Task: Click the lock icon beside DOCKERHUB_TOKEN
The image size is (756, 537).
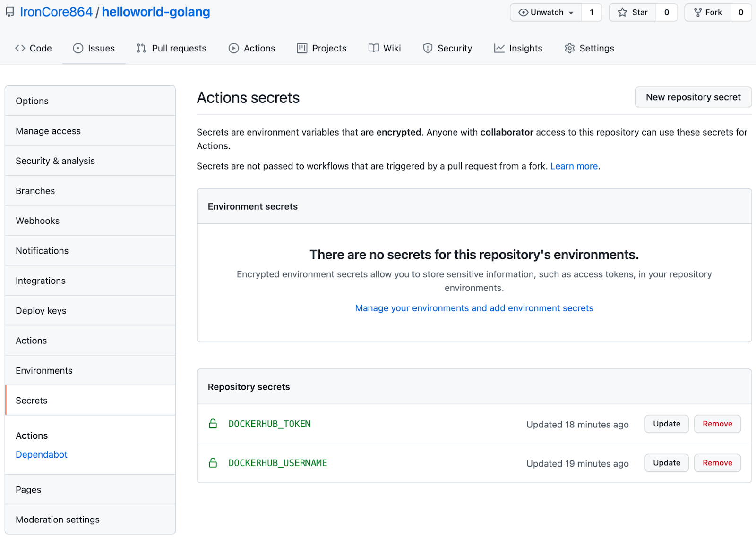Action: pos(214,424)
